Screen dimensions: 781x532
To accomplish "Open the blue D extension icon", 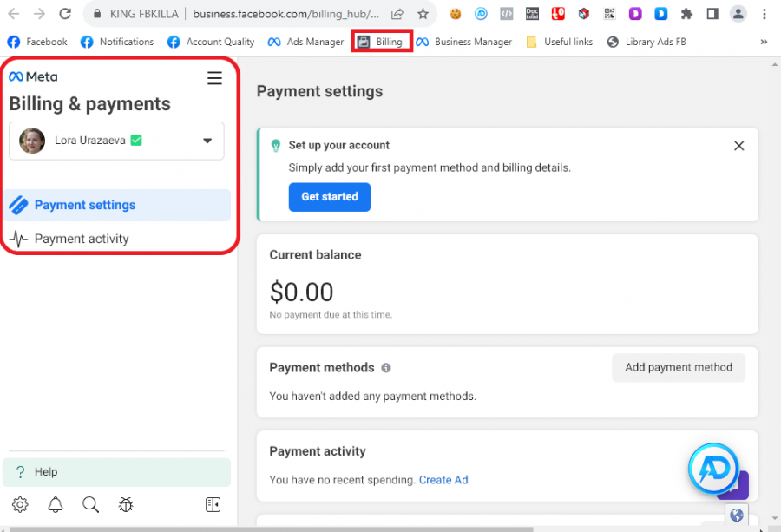I will point(661,13).
